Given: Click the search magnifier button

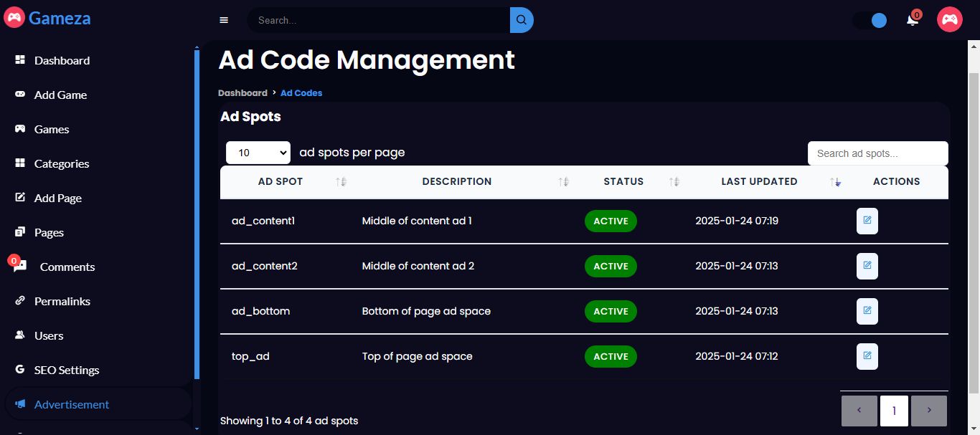Looking at the screenshot, I should coord(522,20).
